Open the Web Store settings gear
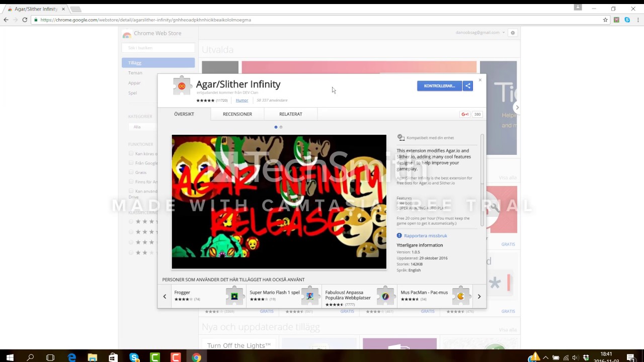Screen dimensions: 644x362 pos(513,33)
